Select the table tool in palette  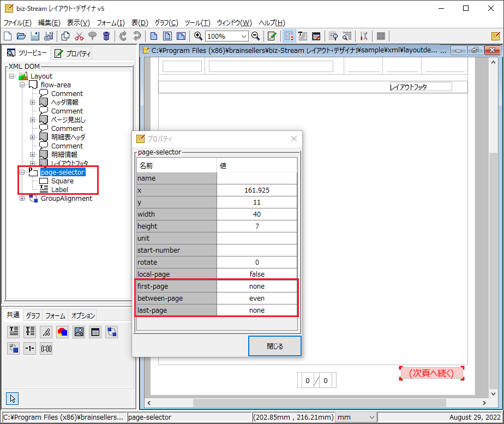95,331
